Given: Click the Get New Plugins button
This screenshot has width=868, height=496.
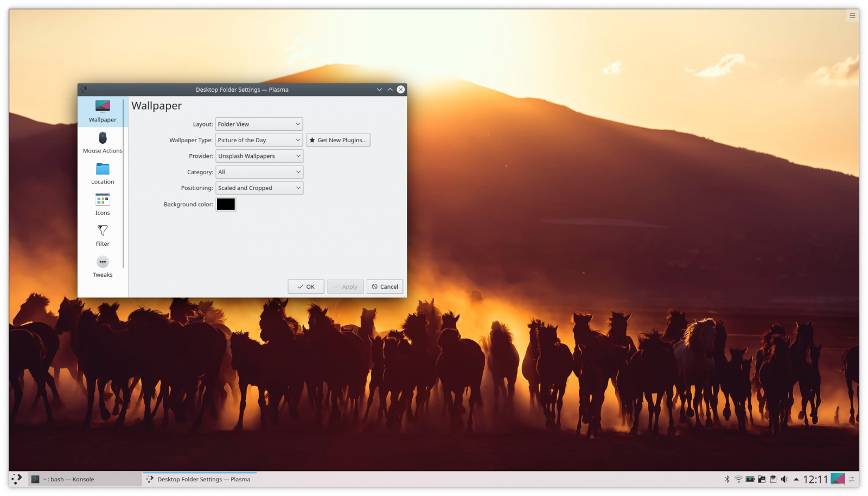Looking at the screenshot, I should [338, 139].
